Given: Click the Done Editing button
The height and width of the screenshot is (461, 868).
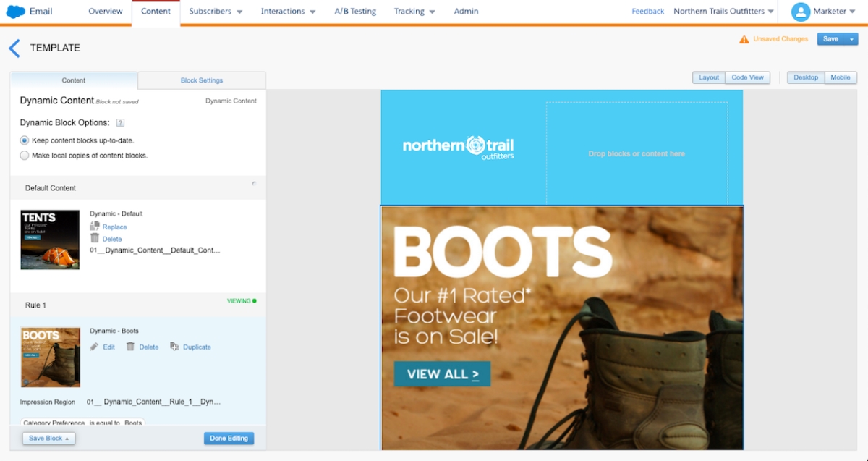Looking at the screenshot, I should point(229,439).
